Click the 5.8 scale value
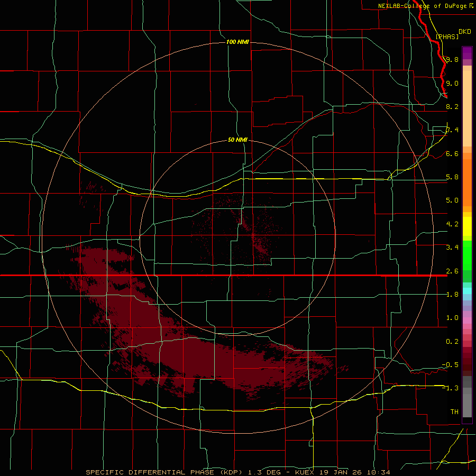The width and height of the screenshot is (476, 476). pos(452,177)
